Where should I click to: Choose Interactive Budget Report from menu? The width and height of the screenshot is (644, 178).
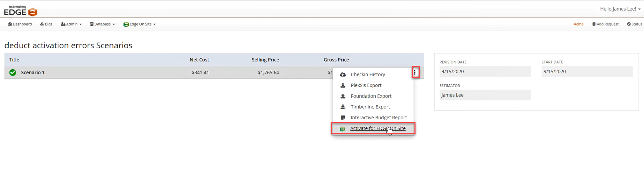tap(379, 118)
